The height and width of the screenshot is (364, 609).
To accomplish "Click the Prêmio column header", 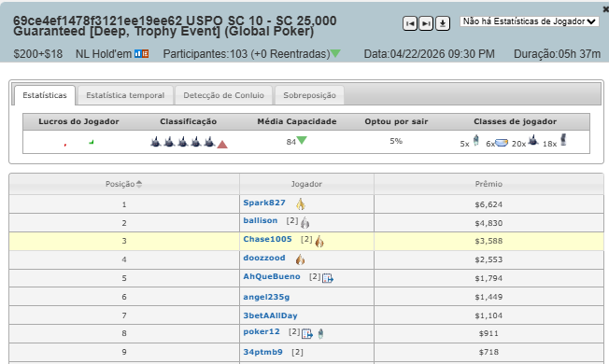I will tap(489, 184).
